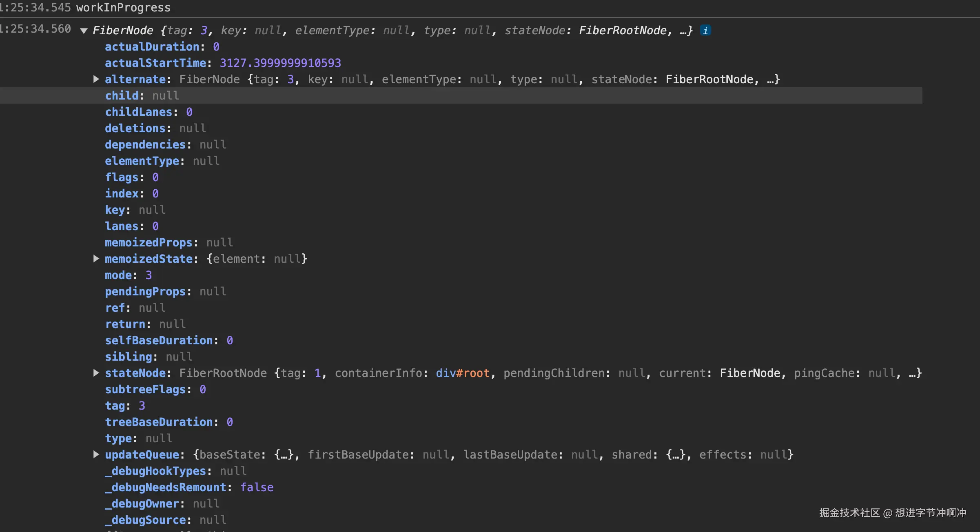Screen dimensions: 980x532
Task: Click the _debugNeedsRemount false value
Action: coord(257,487)
